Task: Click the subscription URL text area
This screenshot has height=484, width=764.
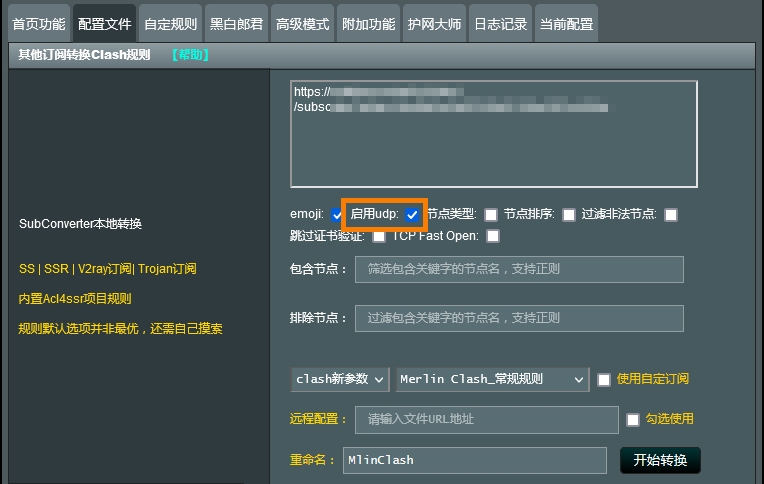Action: (493, 134)
